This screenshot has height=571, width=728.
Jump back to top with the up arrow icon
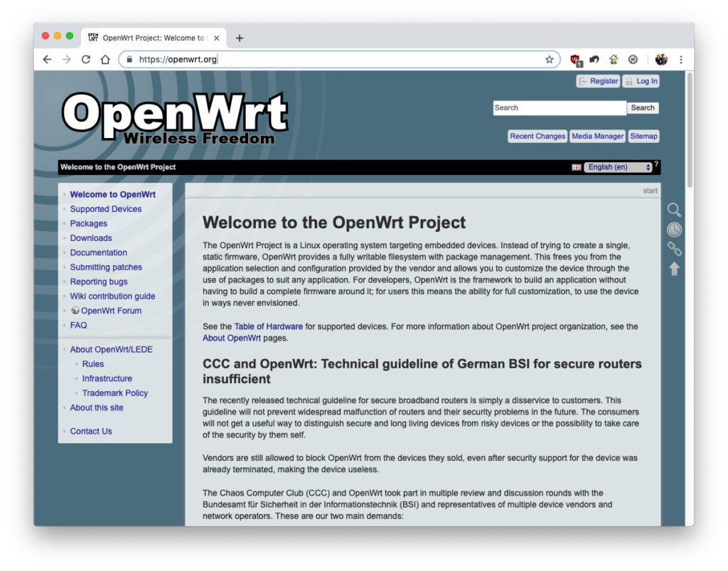pos(674,268)
